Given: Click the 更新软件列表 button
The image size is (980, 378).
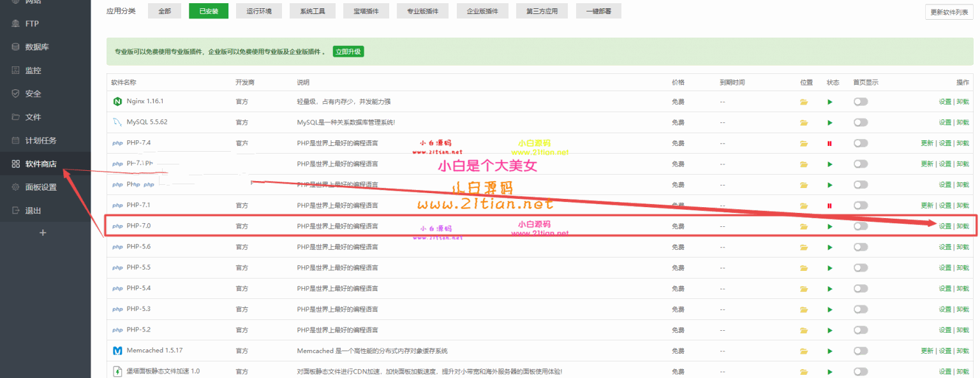Looking at the screenshot, I should coord(949,12).
